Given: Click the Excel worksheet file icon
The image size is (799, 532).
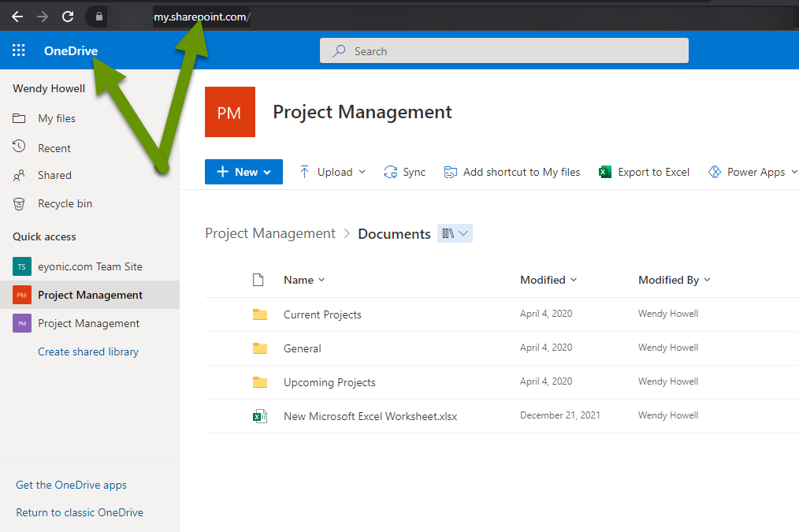Looking at the screenshot, I should click(x=260, y=416).
